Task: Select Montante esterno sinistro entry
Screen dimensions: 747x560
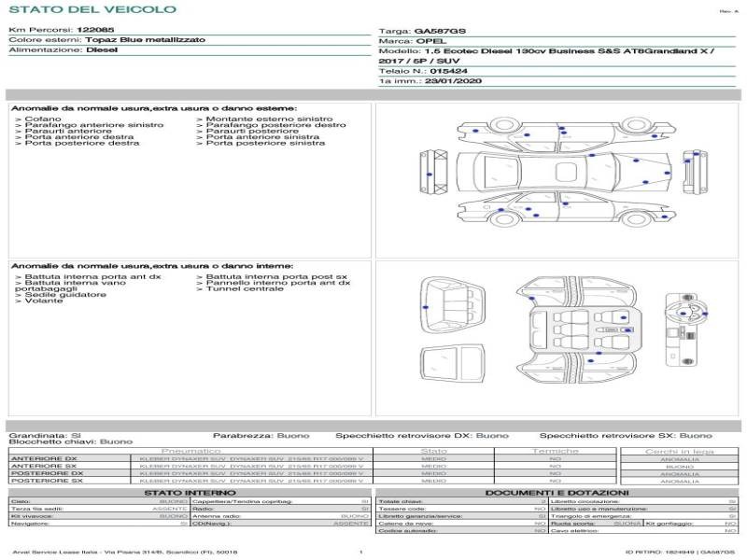Action: pos(265,119)
